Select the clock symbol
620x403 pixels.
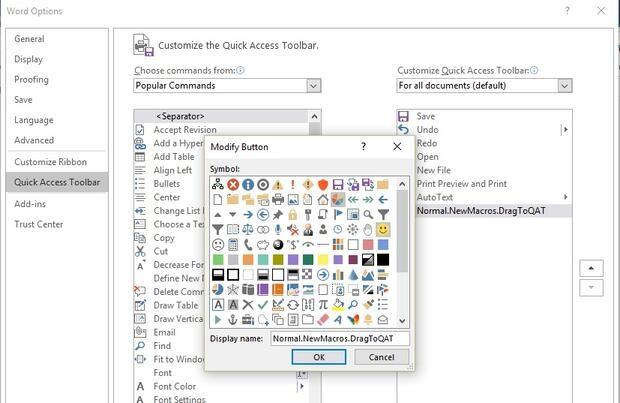pos(338,229)
